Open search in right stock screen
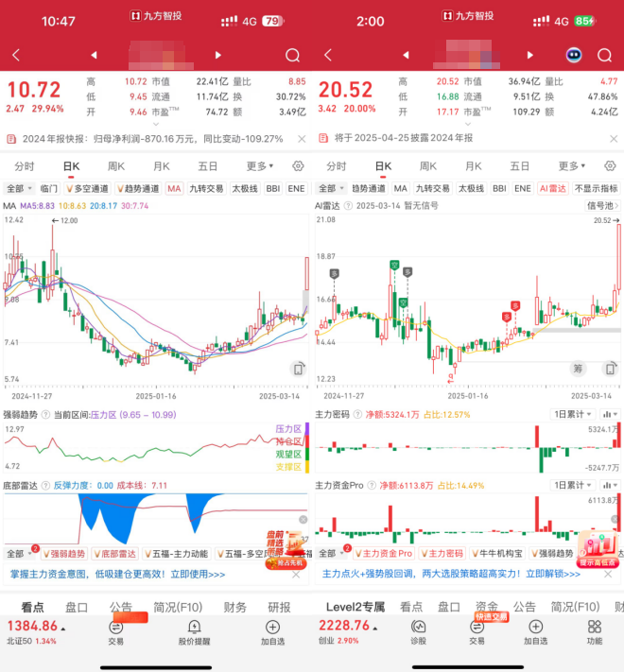The width and height of the screenshot is (624, 672). [x=605, y=55]
